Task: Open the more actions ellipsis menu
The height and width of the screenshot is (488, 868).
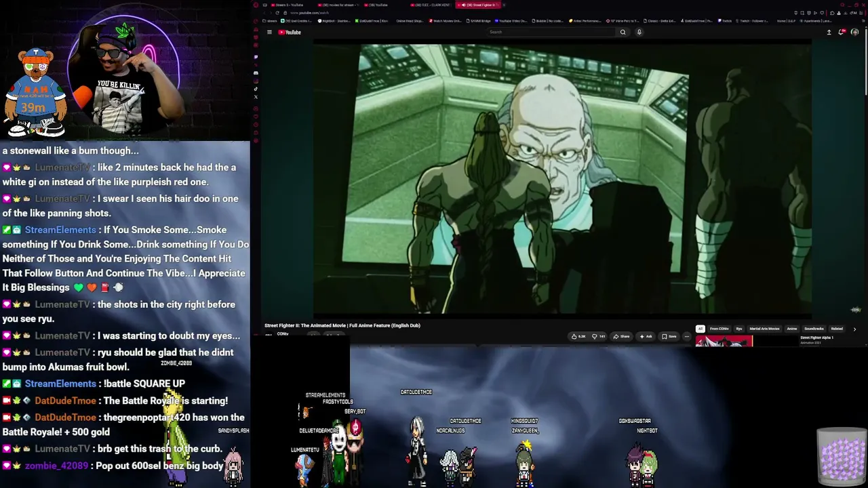Action: (686, 336)
